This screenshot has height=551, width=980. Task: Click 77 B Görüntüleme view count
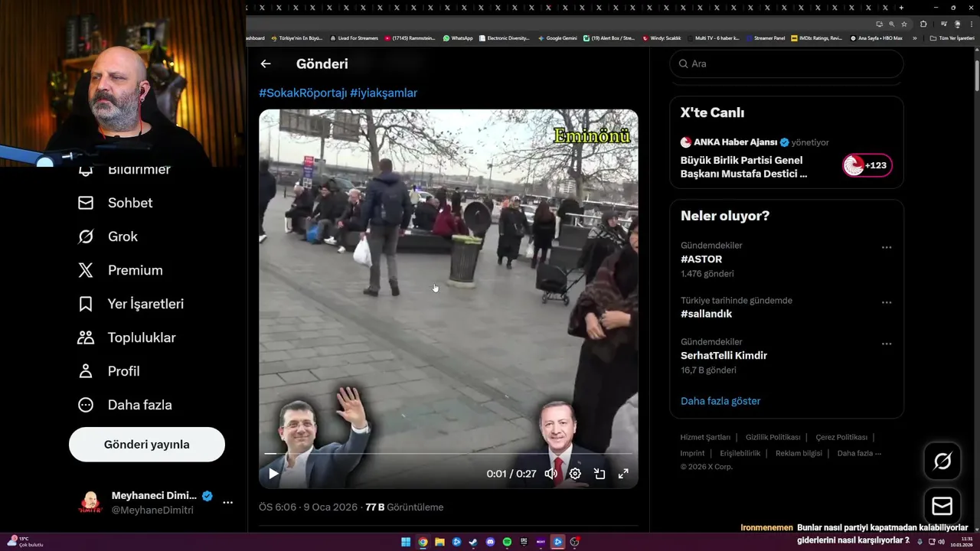coord(404,507)
